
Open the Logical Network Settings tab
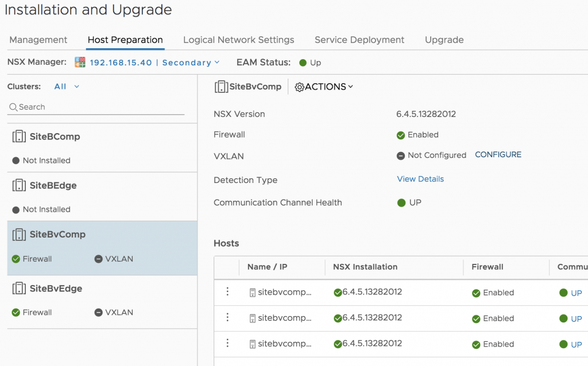[238, 40]
